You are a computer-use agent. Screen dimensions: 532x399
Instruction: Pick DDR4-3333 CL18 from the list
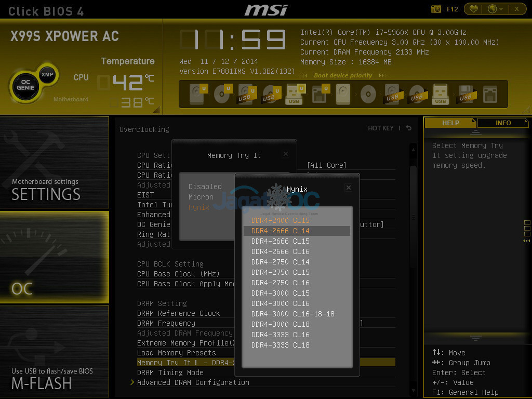click(281, 345)
